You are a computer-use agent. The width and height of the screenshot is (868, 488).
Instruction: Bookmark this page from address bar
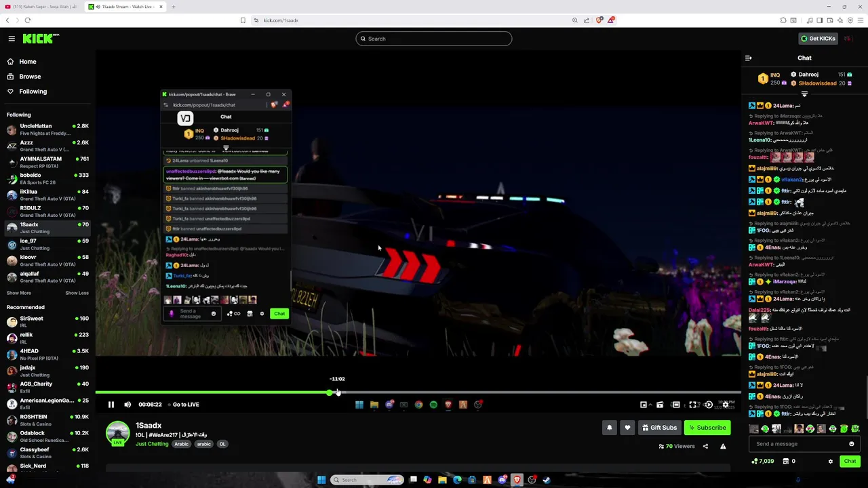pyautogui.click(x=243, y=20)
